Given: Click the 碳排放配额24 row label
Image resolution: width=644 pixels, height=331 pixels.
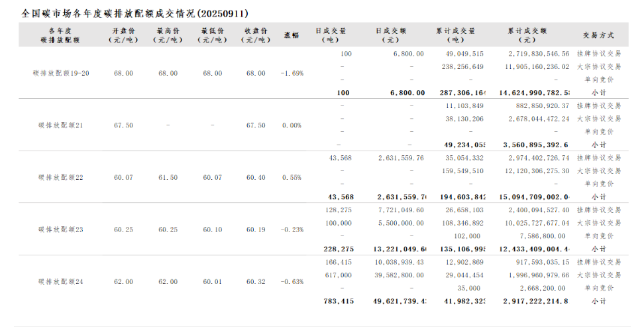Looking at the screenshot, I should tap(61, 281).
